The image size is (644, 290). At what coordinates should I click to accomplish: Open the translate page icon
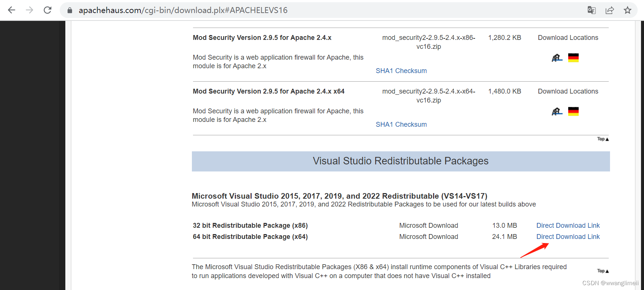coord(591,10)
